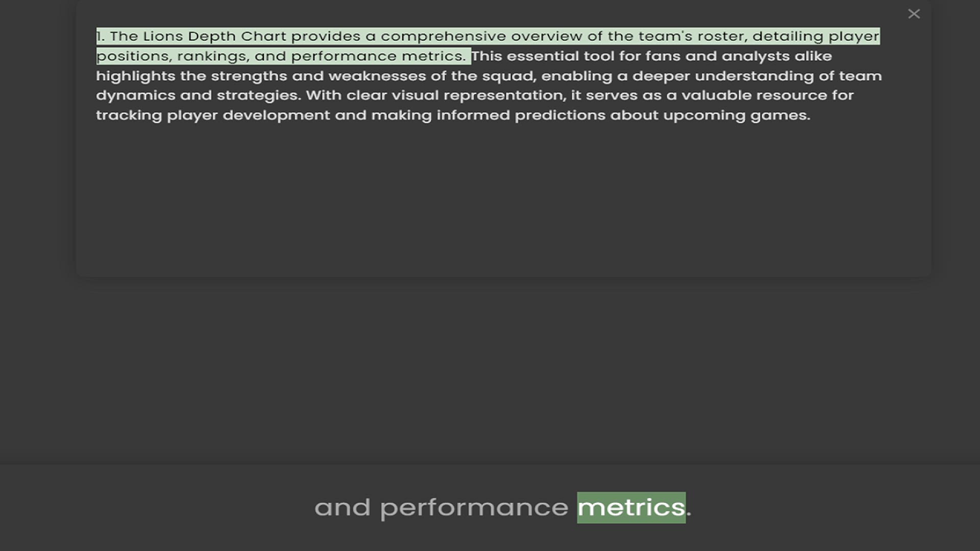Viewport: 980px width, 551px height.
Task: Click the word "games" ending the paragraph
Action: tap(778, 115)
